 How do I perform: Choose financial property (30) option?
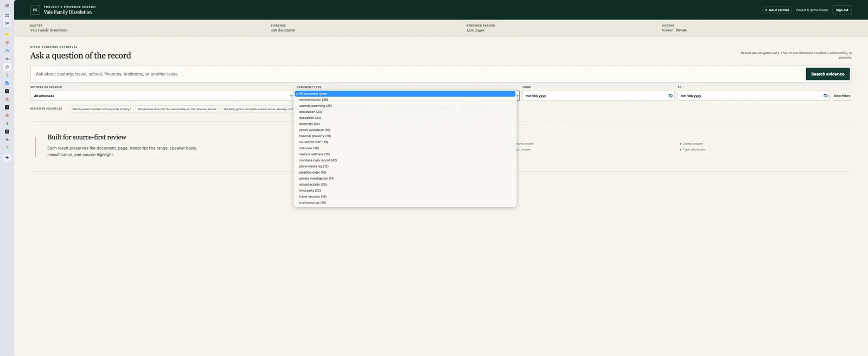tap(405, 136)
